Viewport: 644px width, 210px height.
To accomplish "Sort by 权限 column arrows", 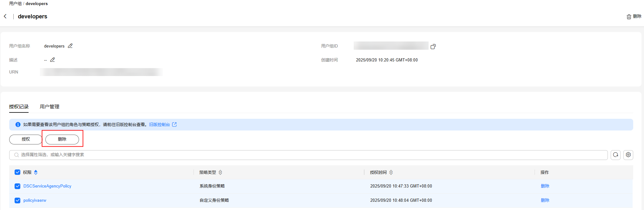I will [x=36, y=172].
